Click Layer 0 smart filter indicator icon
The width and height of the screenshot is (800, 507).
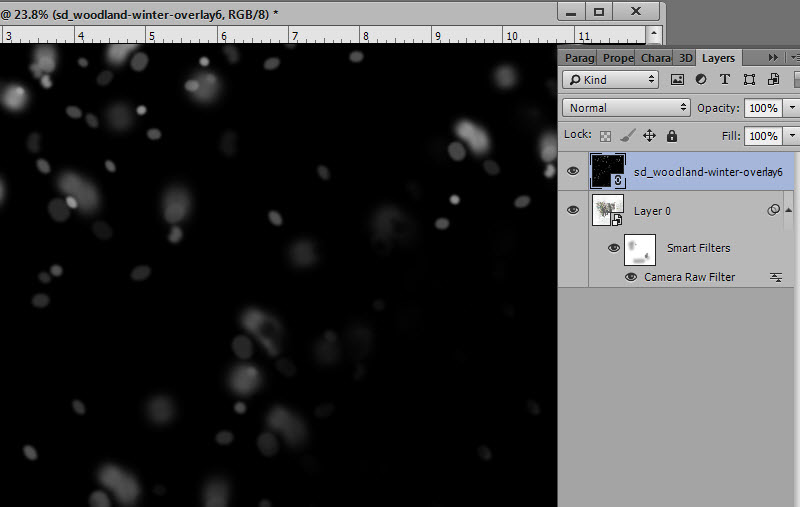pyautogui.click(x=773, y=210)
